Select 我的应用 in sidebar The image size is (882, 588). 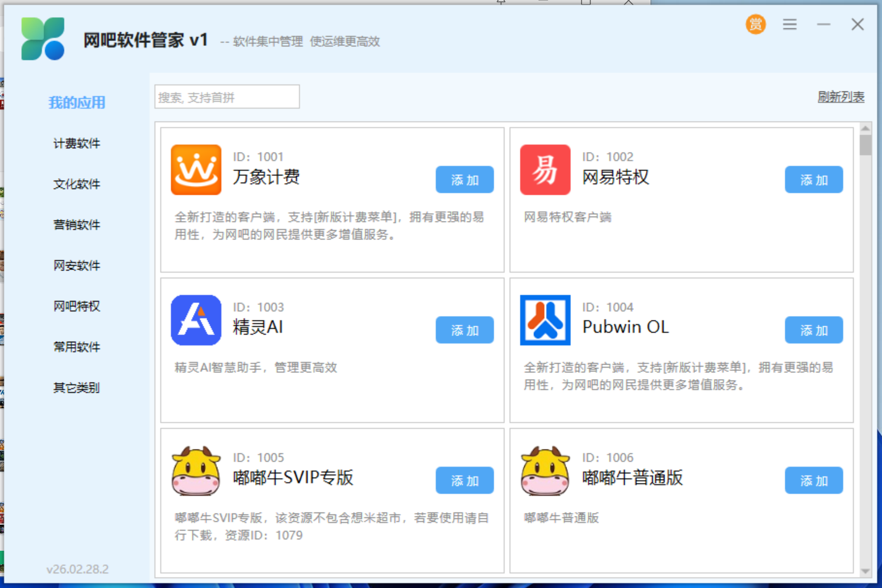pyautogui.click(x=77, y=102)
